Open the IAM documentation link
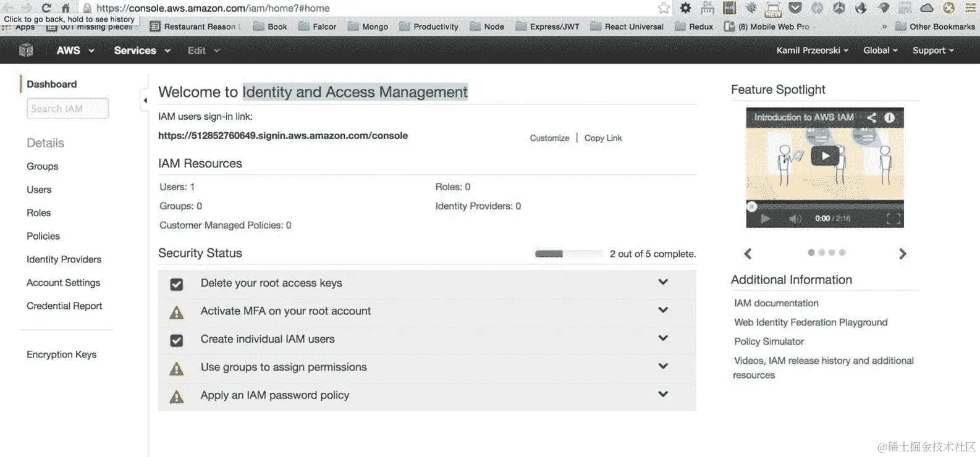980x457 pixels. pyautogui.click(x=776, y=303)
